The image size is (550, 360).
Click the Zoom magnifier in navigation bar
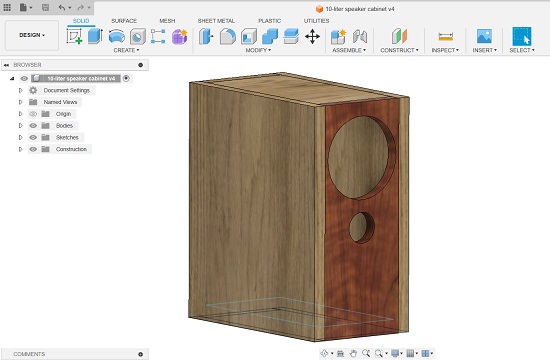[366, 353]
